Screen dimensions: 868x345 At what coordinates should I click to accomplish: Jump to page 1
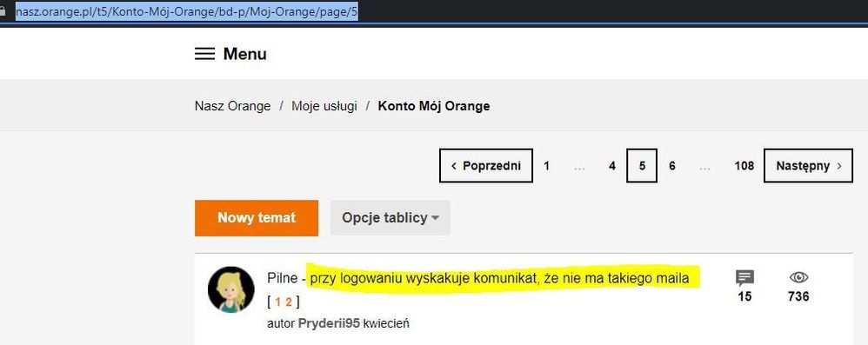point(546,166)
